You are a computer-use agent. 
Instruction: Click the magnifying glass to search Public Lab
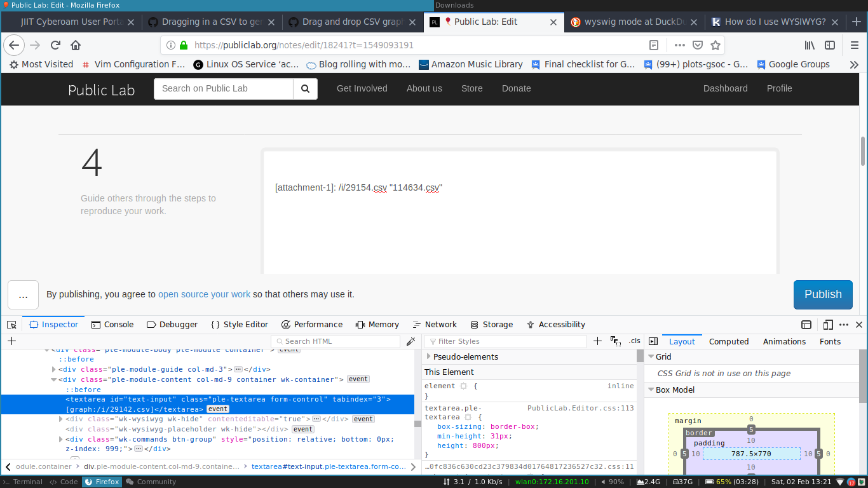coord(305,88)
